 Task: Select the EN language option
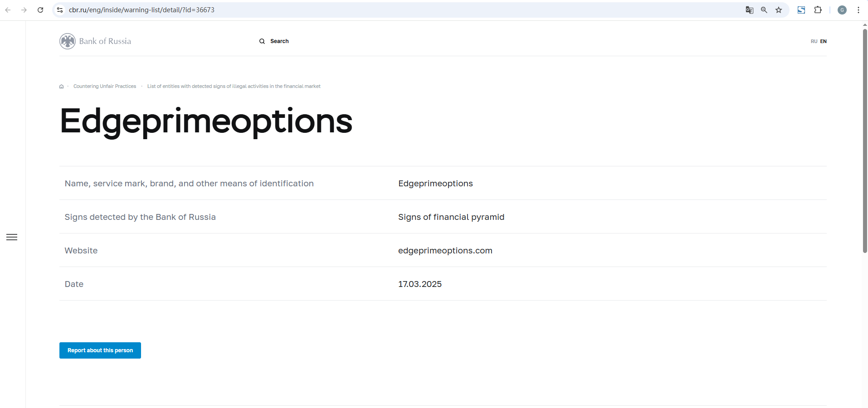[824, 41]
